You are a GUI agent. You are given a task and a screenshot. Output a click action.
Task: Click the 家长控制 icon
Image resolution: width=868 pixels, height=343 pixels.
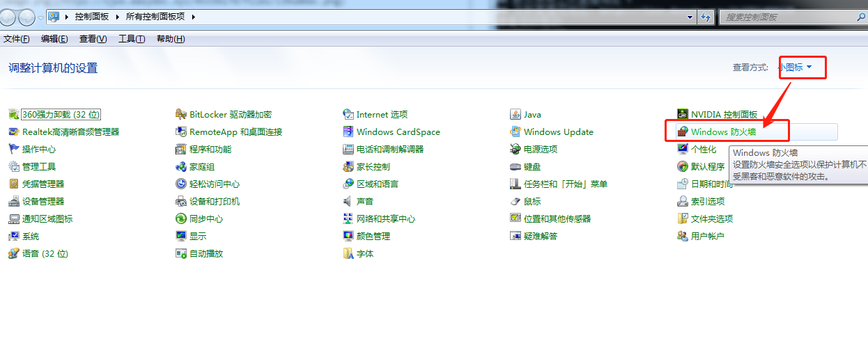click(348, 166)
